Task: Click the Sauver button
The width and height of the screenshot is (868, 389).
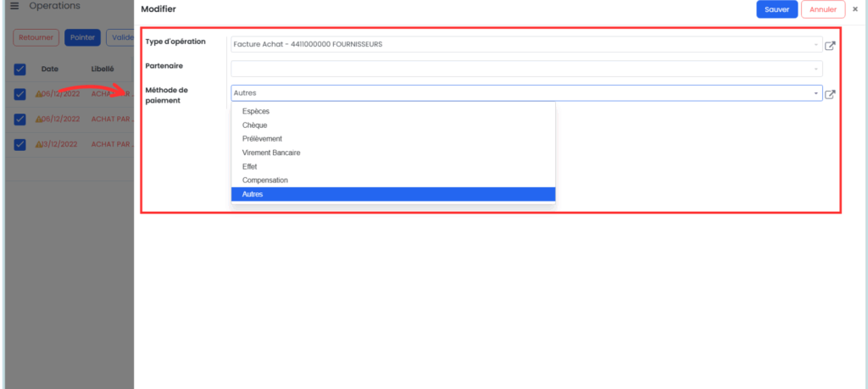Action: pos(776,9)
